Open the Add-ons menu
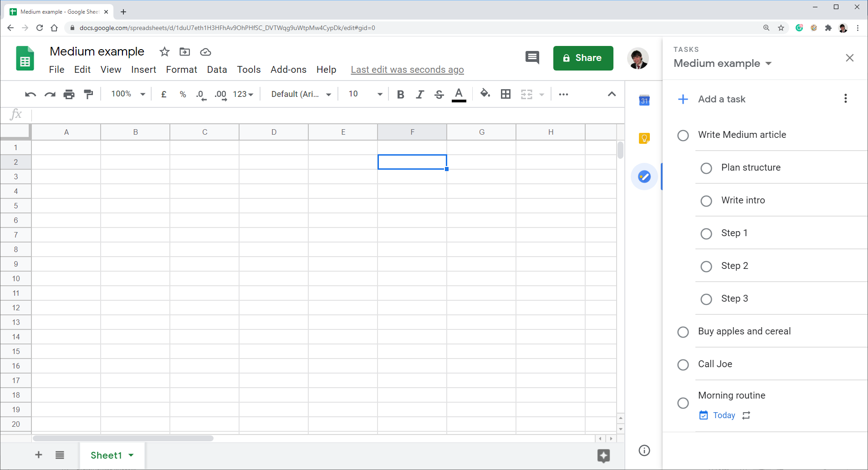The width and height of the screenshot is (868, 470). tap(288, 70)
